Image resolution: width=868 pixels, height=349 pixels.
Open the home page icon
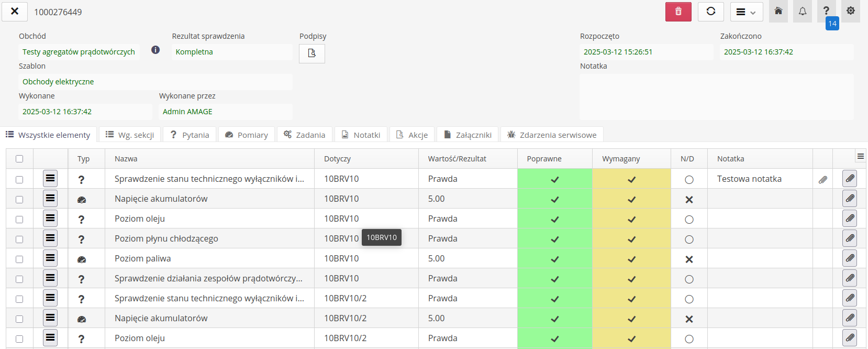point(778,11)
